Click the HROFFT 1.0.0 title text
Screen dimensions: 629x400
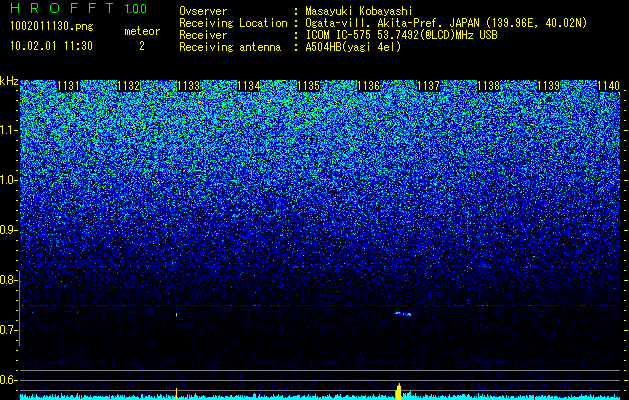79,8
